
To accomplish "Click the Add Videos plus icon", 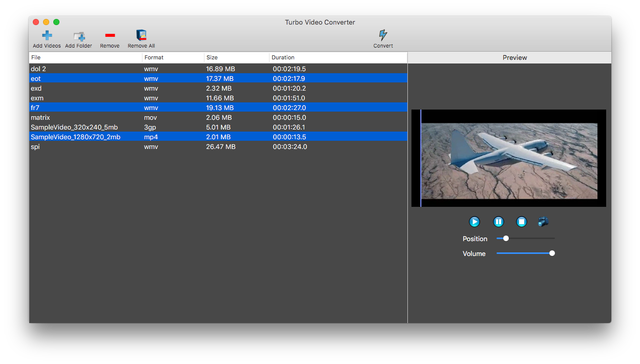I will [47, 35].
